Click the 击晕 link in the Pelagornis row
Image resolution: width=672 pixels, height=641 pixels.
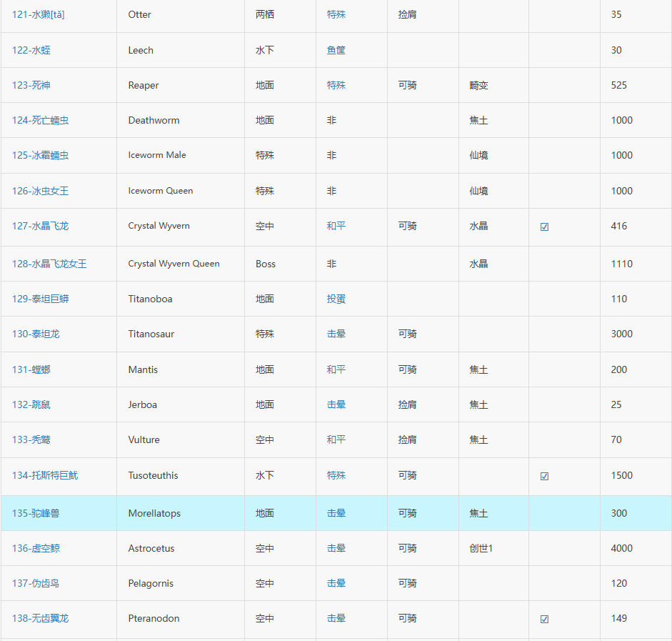[336, 584]
